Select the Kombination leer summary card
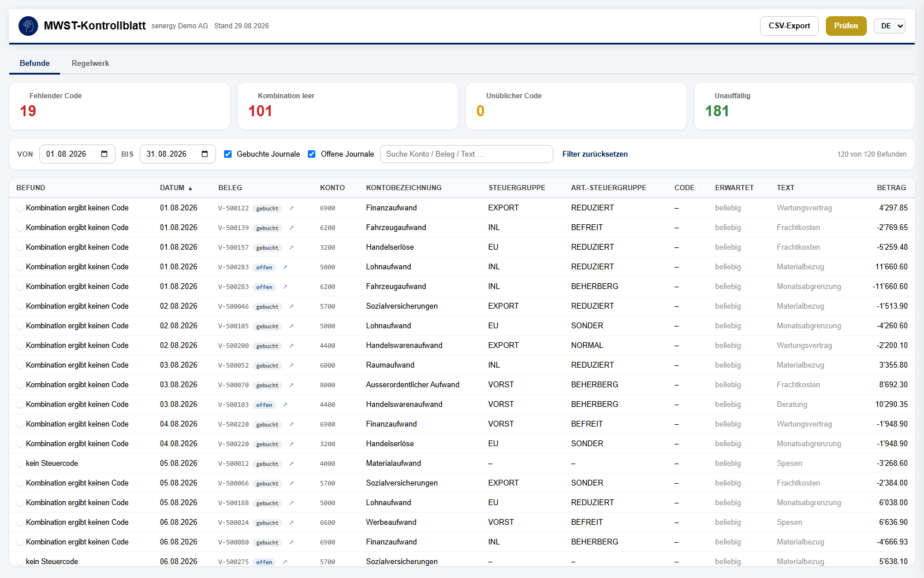Viewport: 924px width, 578px height. coord(348,106)
